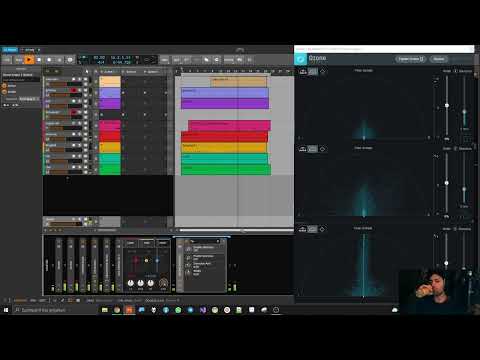Select Polar Sample view in top Ozone instance

pos(303,71)
